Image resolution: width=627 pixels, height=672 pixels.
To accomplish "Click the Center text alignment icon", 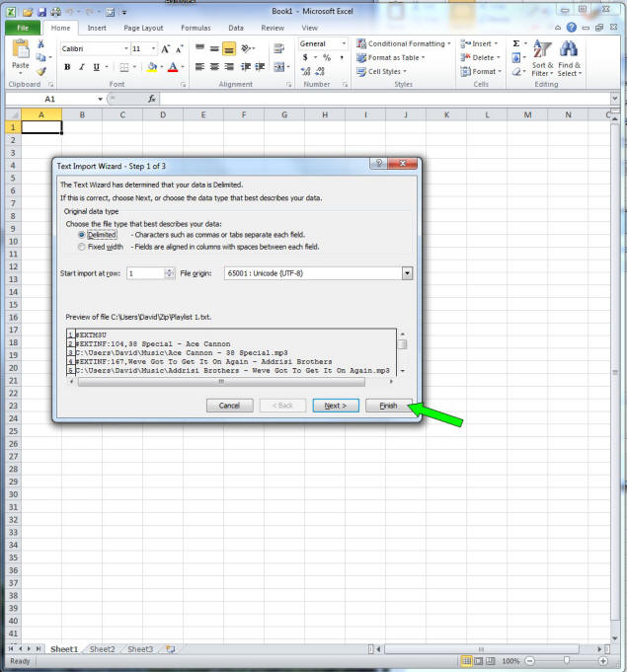I will pyautogui.click(x=214, y=67).
